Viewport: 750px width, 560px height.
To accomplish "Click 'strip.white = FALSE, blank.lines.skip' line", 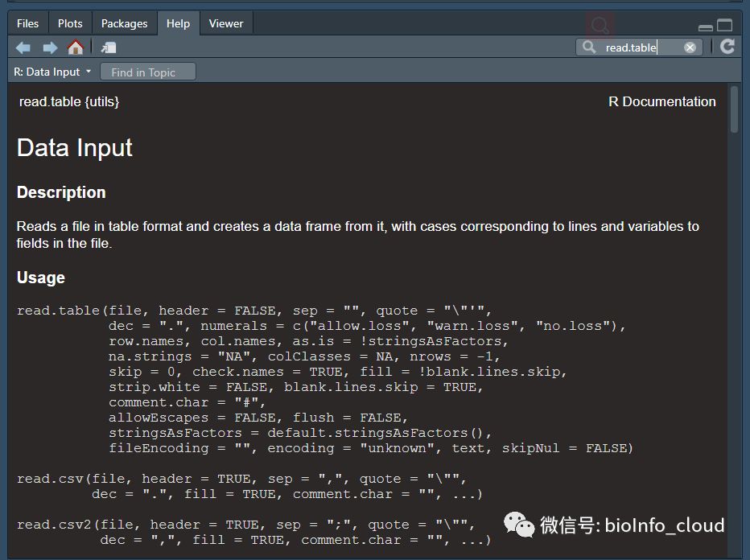I will tap(296, 387).
